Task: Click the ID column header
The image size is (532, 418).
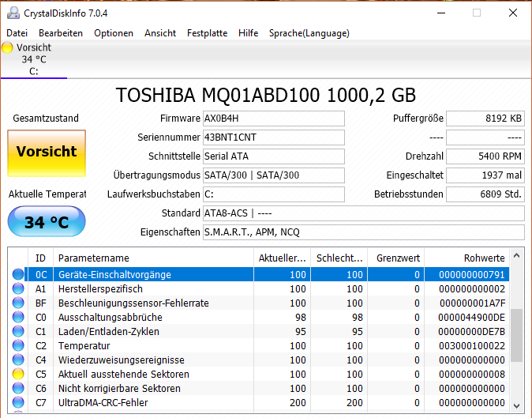Action: click(x=40, y=258)
